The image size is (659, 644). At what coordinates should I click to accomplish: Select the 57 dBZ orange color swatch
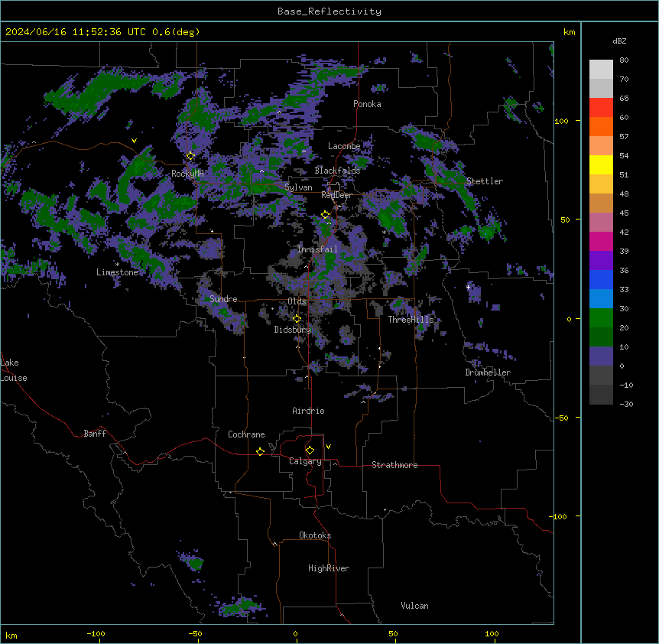[601, 126]
